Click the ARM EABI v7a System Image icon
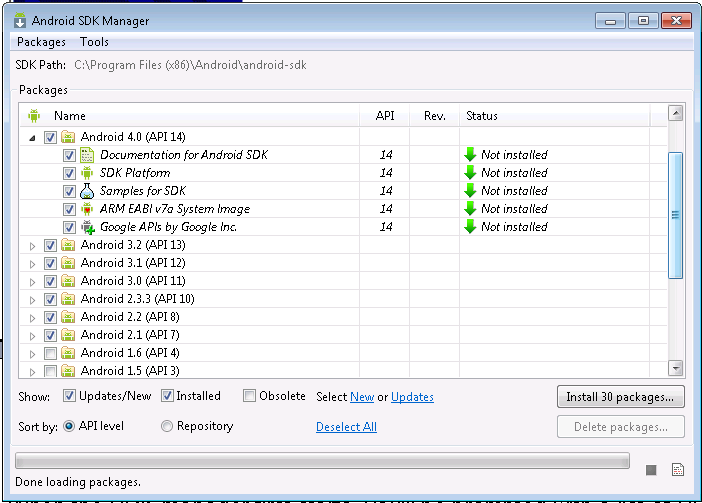The height and width of the screenshot is (503, 702). [x=87, y=209]
